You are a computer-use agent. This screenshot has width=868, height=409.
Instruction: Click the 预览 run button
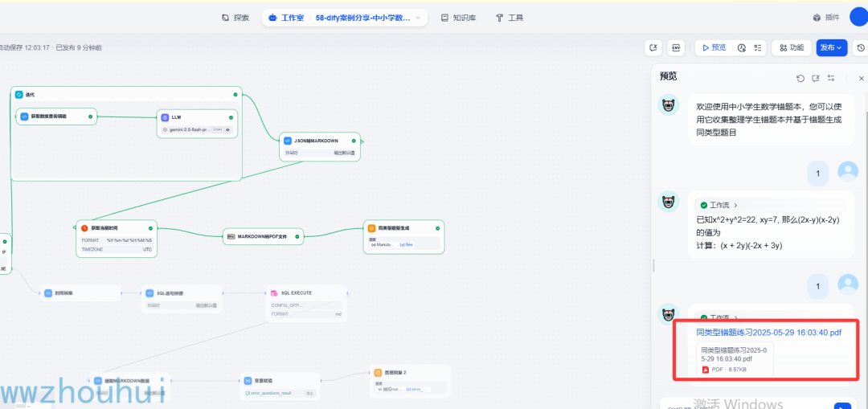point(714,47)
